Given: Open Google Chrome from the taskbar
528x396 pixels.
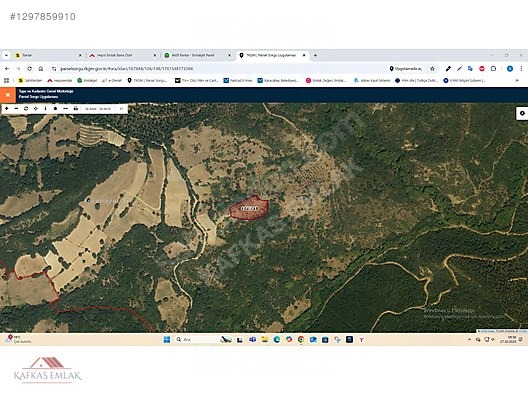Looking at the screenshot, I should [301, 340].
